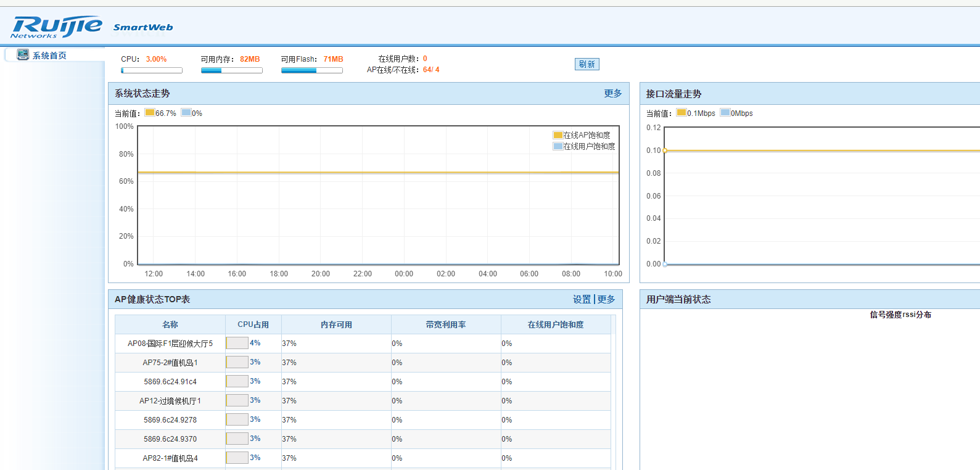Open the 系统首页 menu item
This screenshot has width=980, height=470.
click(49, 56)
